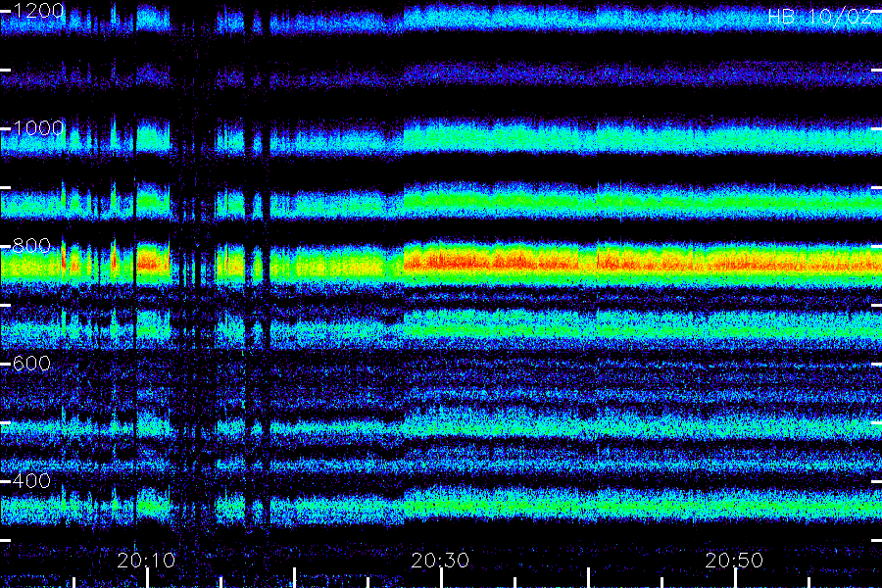Click the tick mark below the 20:10 label

point(147,578)
